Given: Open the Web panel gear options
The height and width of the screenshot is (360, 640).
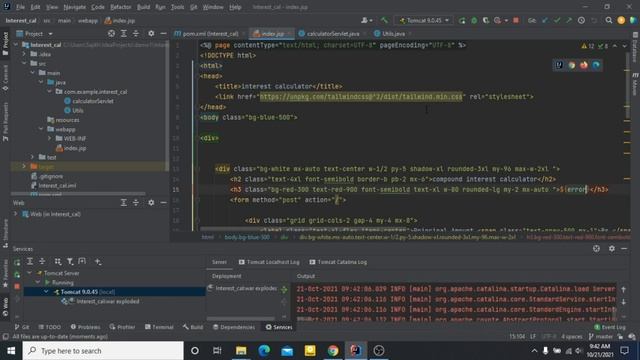Looking at the screenshot, I should pos(151,202).
